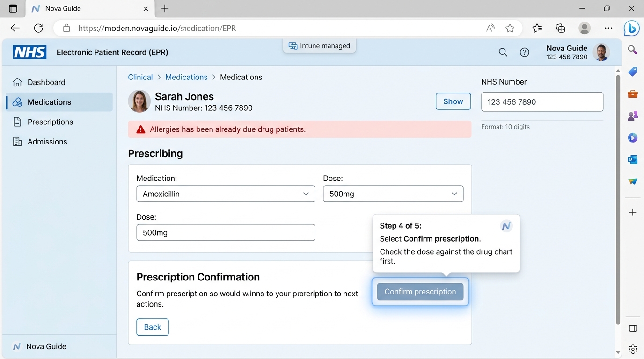
Task: Click the Read aloud icon in the address bar
Action: (490, 28)
